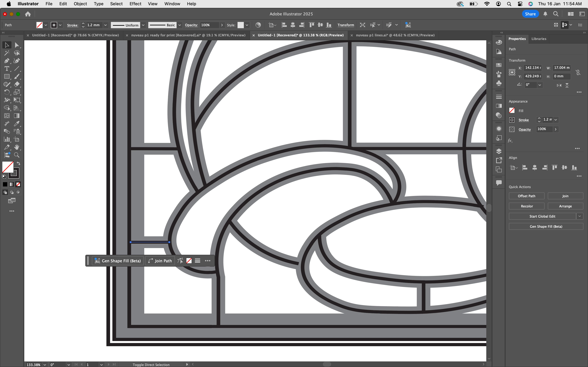Select the Direct Selection tool
Image resolution: width=588 pixels, height=367 pixels.
coord(17,45)
